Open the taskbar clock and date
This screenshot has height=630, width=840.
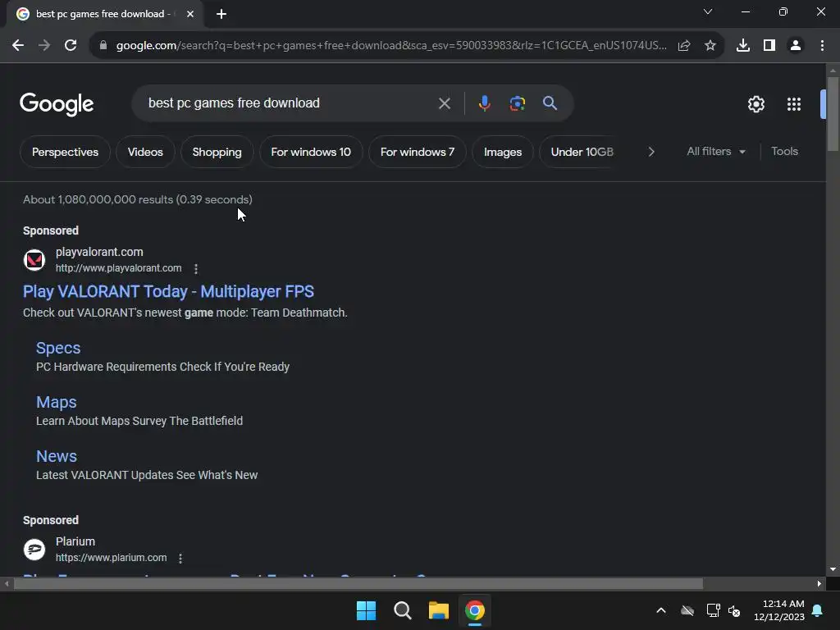coord(779,610)
